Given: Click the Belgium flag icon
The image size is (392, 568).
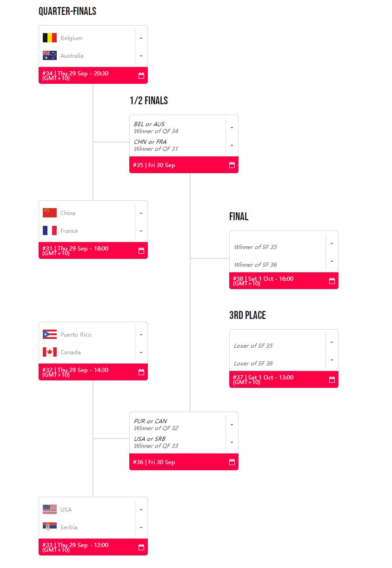Looking at the screenshot, I should click(50, 38).
